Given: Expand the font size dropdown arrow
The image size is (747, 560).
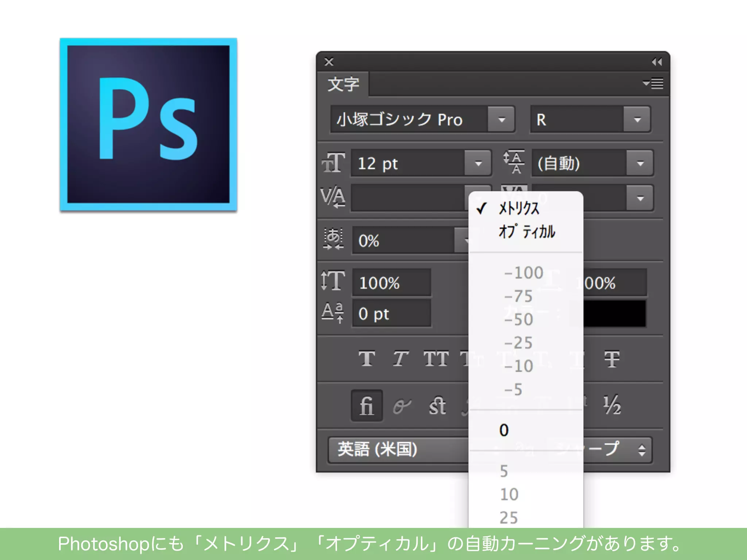Looking at the screenshot, I should 478,163.
